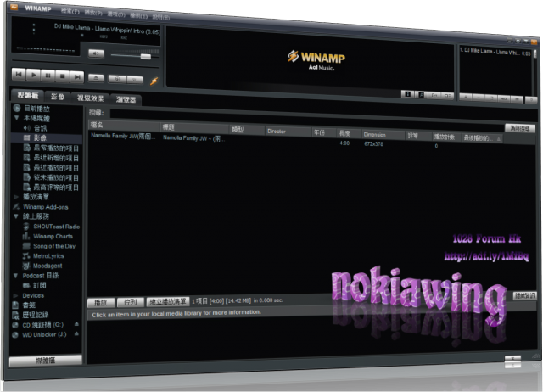The image size is (543, 392).
Task: Sort by the Dimension column header
Action: (383, 135)
